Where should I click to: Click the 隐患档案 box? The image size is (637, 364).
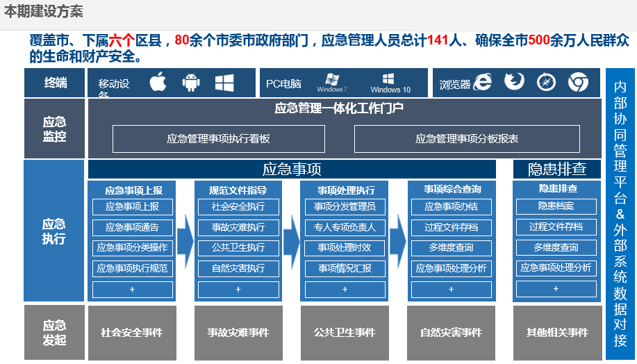556,206
